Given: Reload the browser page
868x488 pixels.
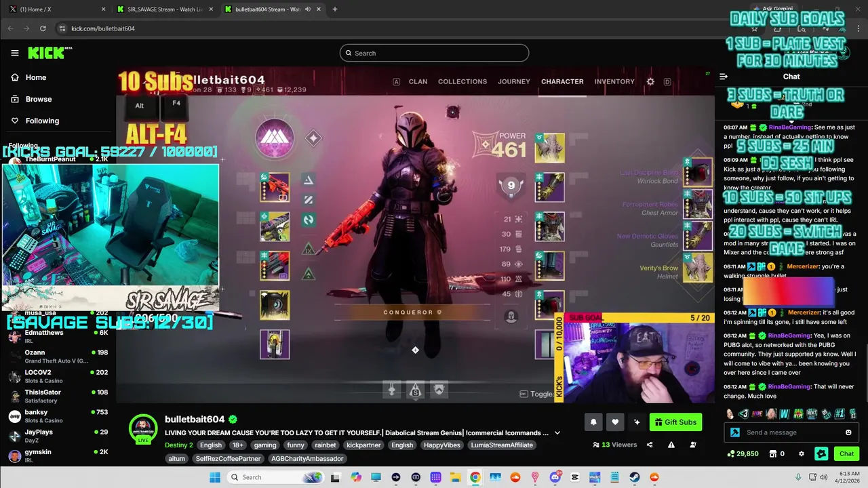Looking at the screenshot, I should click(43, 28).
